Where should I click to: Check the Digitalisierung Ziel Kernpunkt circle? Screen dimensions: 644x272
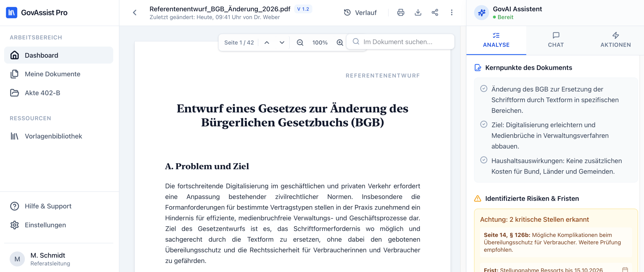click(x=484, y=124)
